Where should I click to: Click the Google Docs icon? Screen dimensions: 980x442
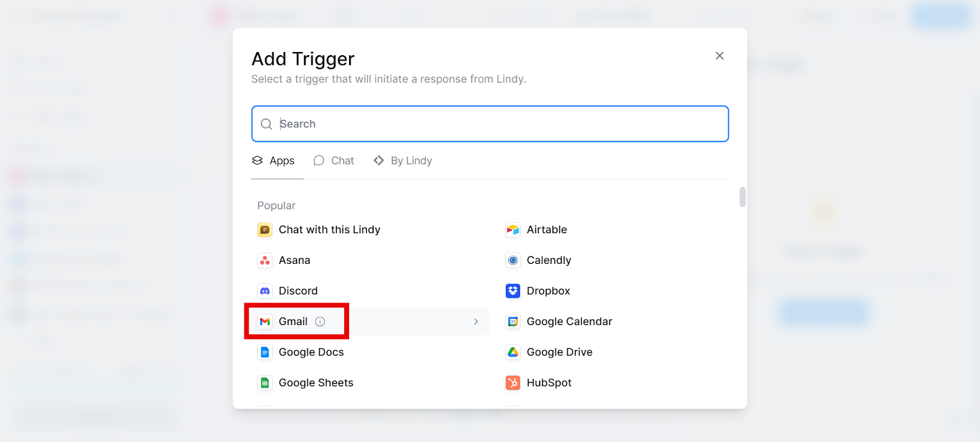(x=265, y=352)
